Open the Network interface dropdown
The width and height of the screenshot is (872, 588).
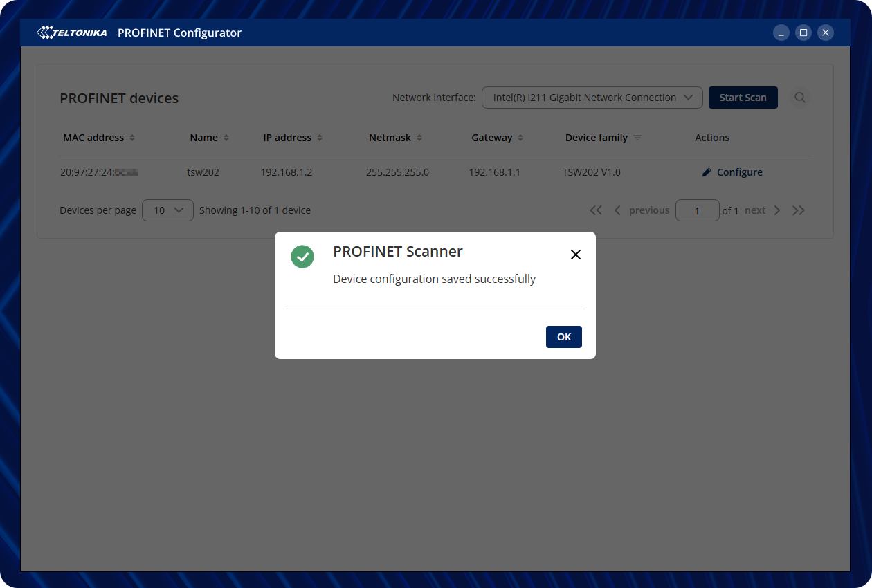[x=592, y=98]
